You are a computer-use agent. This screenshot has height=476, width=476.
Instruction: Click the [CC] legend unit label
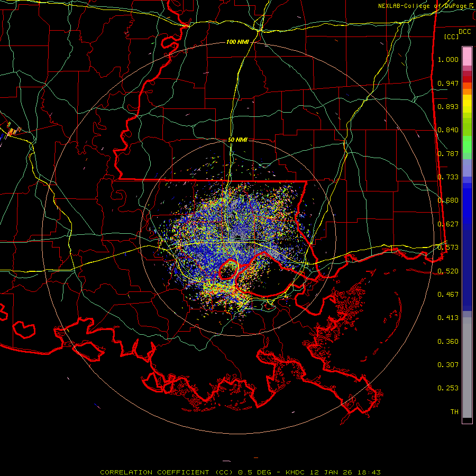coord(452,36)
